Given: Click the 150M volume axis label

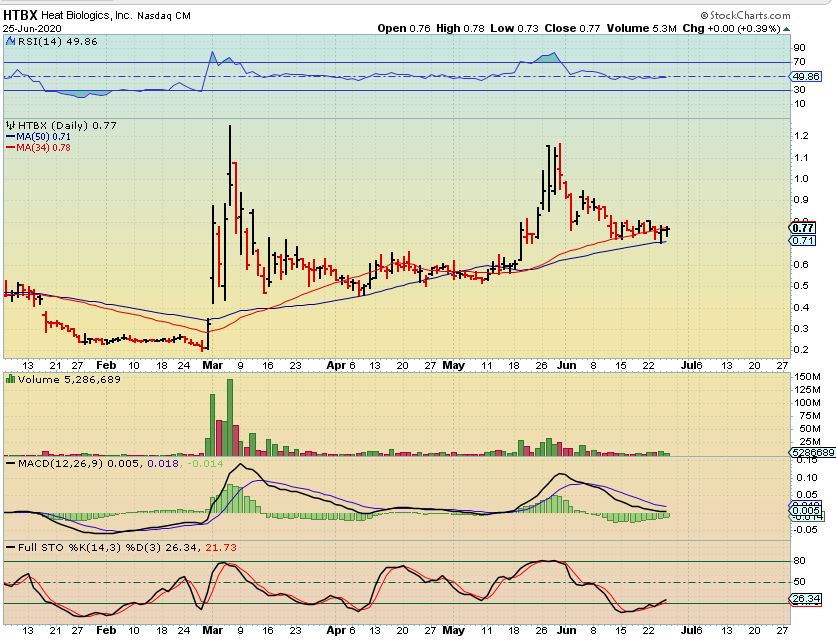Looking at the screenshot, I should coord(807,376).
